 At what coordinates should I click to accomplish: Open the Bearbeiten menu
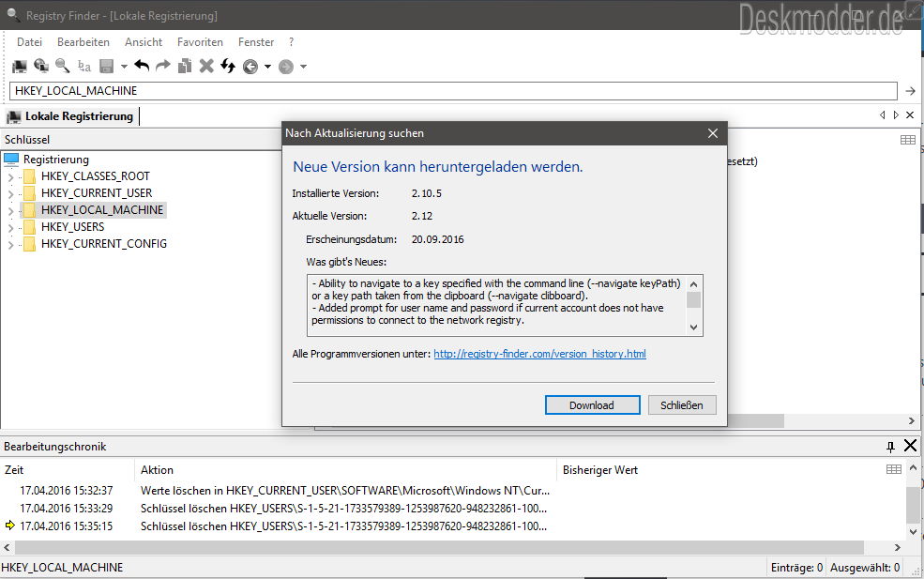point(83,42)
